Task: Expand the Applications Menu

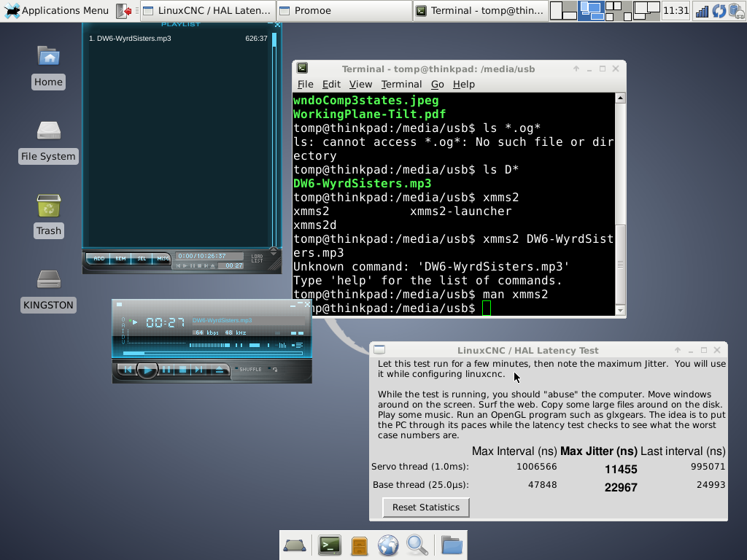Action: [57, 10]
